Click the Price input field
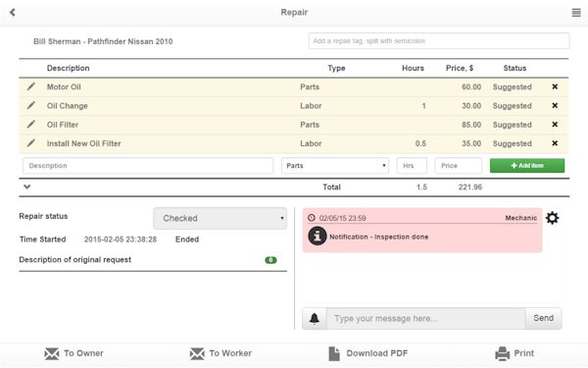This screenshot has height=368, width=588. click(458, 166)
